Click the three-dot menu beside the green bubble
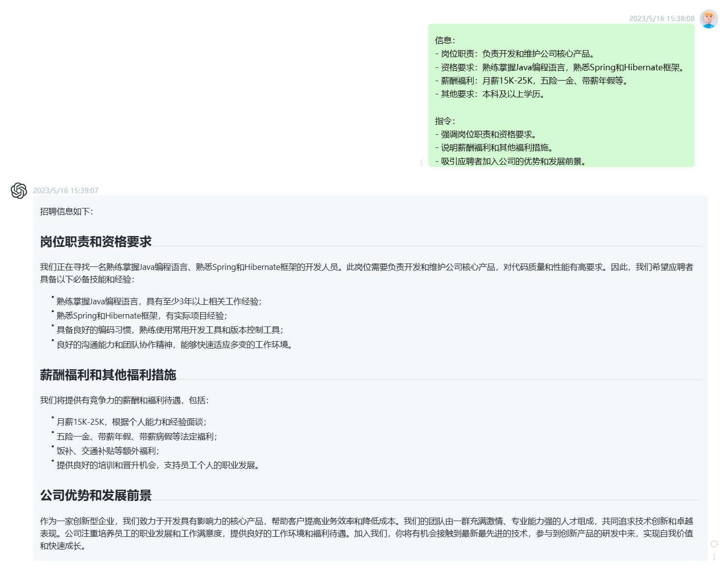Viewport: 728px width, 585px height. [422, 163]
